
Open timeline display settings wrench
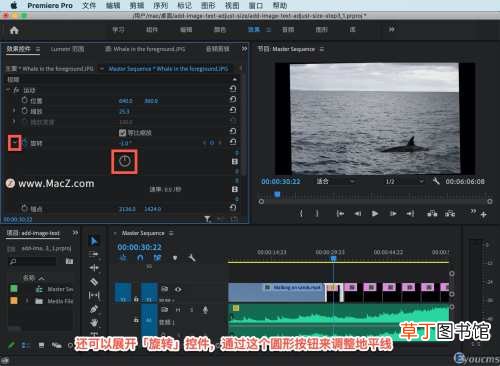(x=192, y=258)
